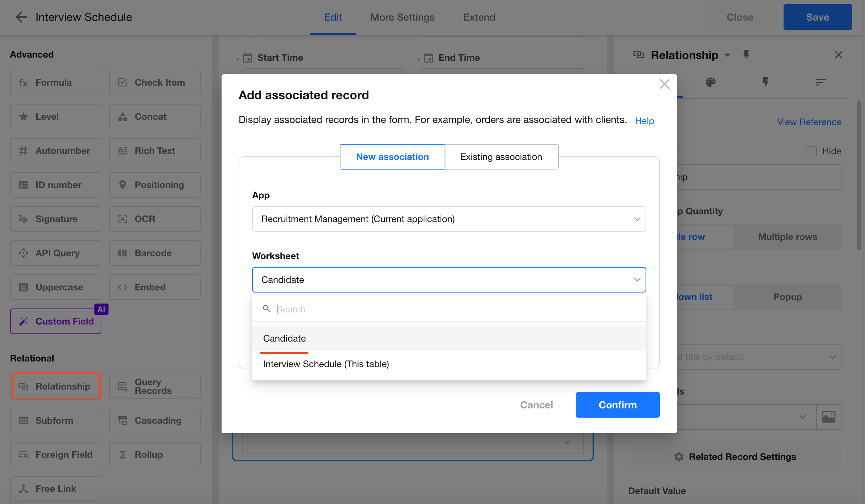Screen dimensions: 865x504
Task: Open View Reference link
Action: coord(809,122)
